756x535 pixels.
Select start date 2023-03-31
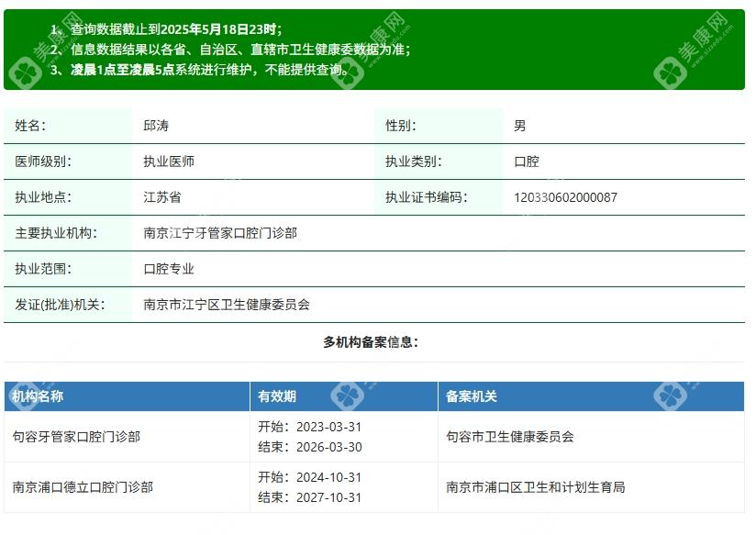click(x=328, y=427)
